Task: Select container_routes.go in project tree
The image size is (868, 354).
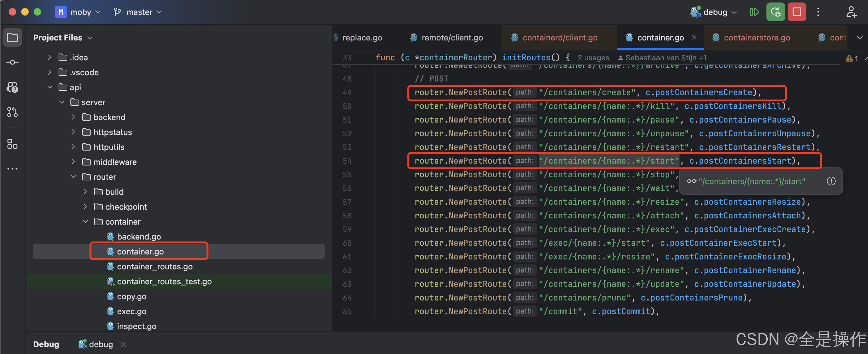Action: [x=155, y=267]
